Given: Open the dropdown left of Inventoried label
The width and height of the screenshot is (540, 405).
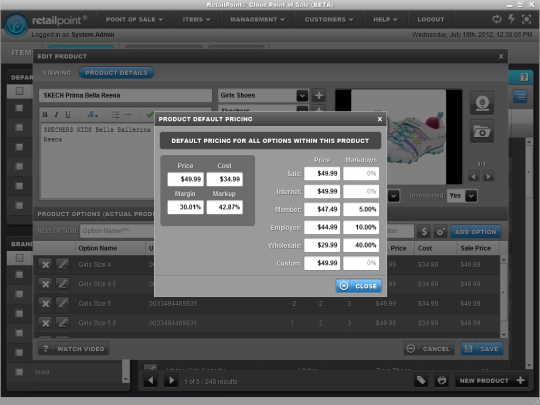Looking at the screenshot, I should click(394, 196).
